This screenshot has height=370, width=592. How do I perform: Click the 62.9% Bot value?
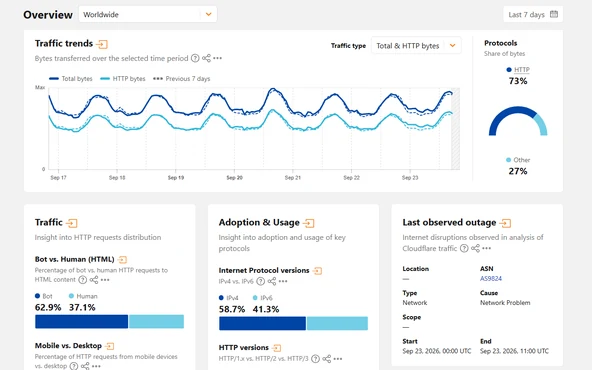48,308
